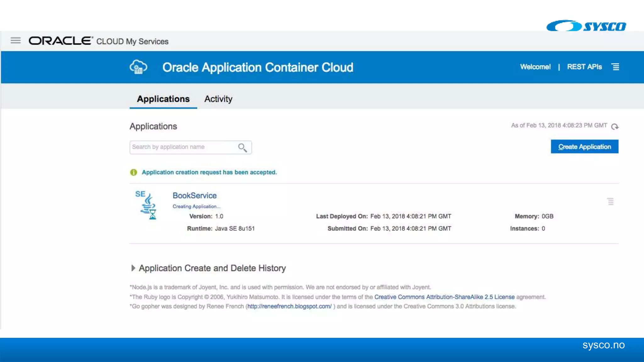Visit the reneefrench.blogspot.com link
This screenshot has width=644, height=362.
(289, 306)
